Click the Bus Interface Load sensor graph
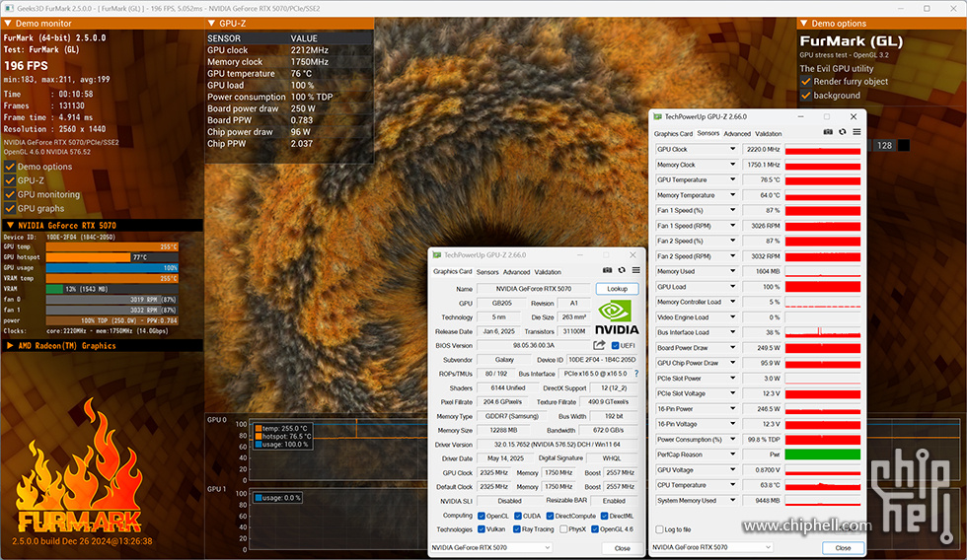Viewport: 967px width, 560px height. [x=823, y=332]
